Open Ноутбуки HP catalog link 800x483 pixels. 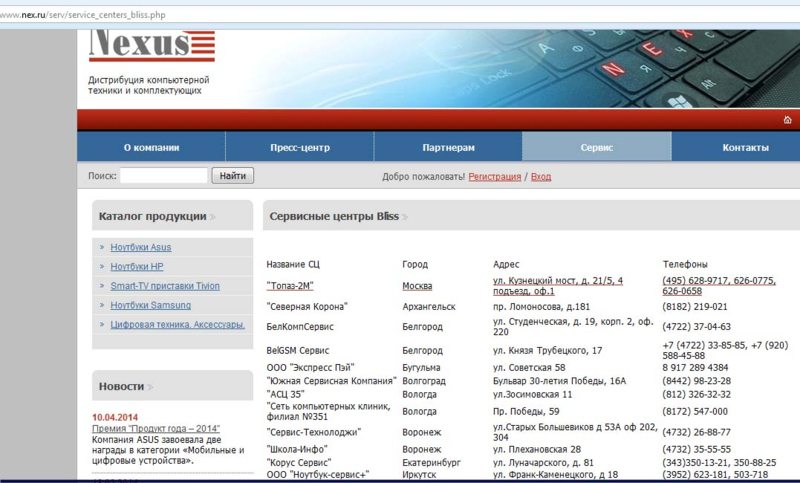point(137,266)
